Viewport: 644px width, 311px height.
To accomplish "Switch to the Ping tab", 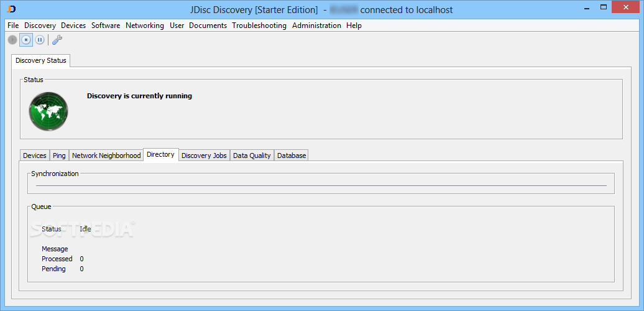I will [x=59, y=155].
